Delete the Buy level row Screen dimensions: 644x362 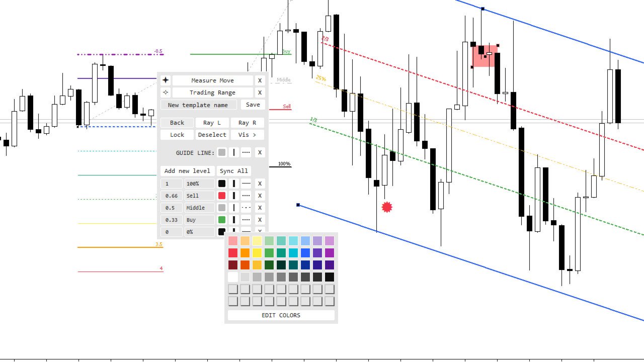tap(260, 220)
